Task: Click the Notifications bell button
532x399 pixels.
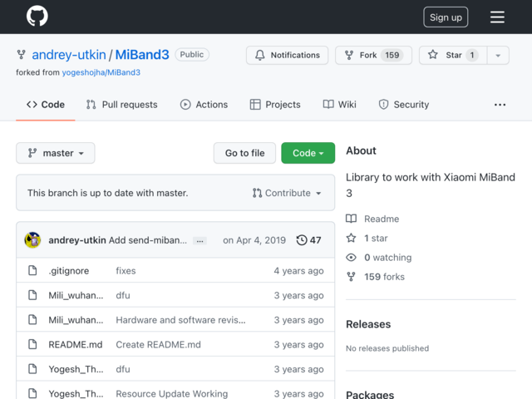Action: tap(287, 55)
